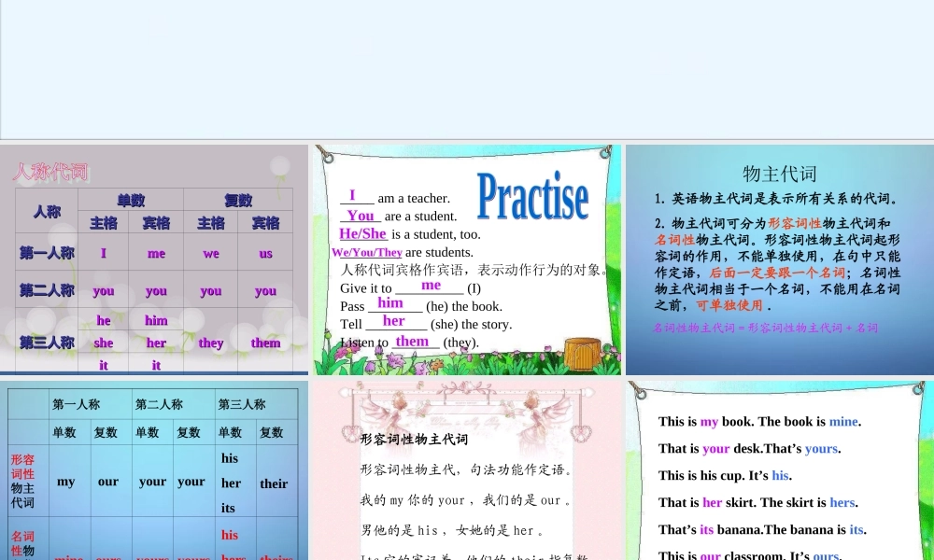
Task: Click the pronoun table slide with 第一人称 column
Action: (154, 467)
